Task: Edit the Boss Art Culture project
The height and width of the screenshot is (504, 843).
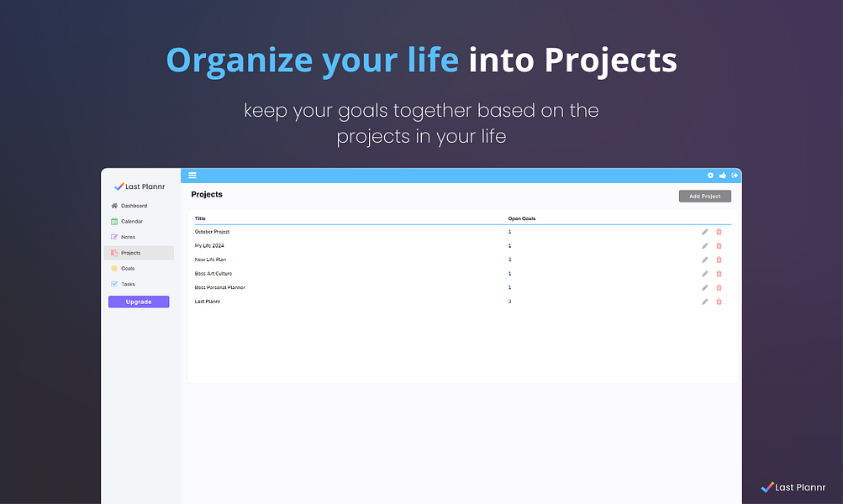Action: coord(705,274)
